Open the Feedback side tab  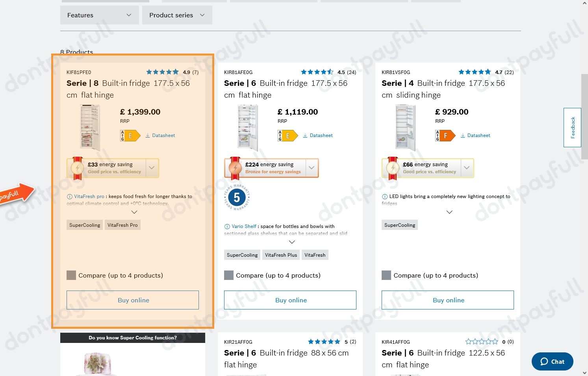tap(573, 128)
